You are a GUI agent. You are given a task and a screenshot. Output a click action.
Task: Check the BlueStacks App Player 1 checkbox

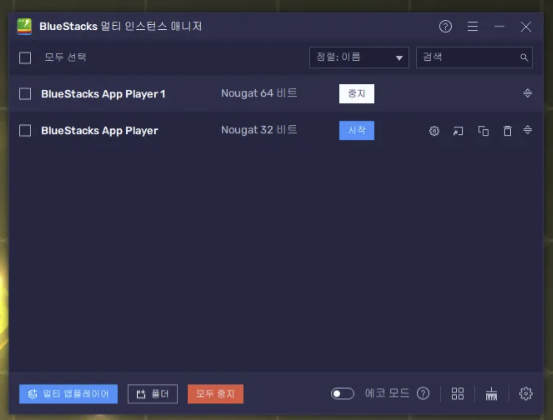(x=25, y=94)
